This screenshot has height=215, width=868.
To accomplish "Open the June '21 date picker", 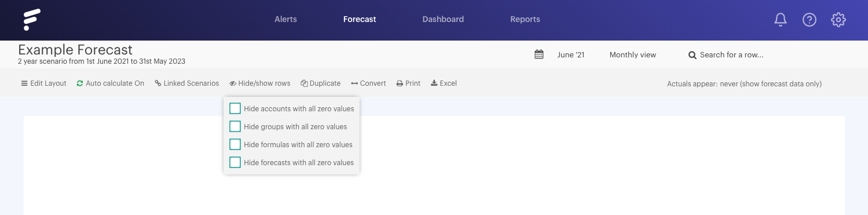I will [571, 54].
